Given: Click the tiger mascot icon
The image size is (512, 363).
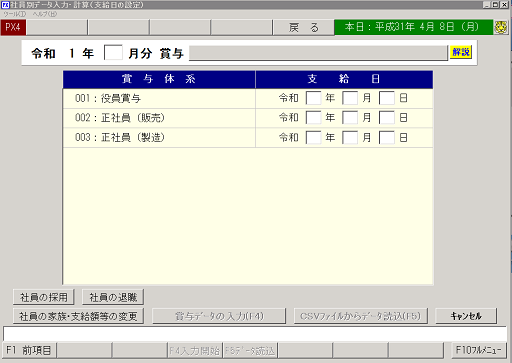Looking at the screenshot, I should [501, 27].
